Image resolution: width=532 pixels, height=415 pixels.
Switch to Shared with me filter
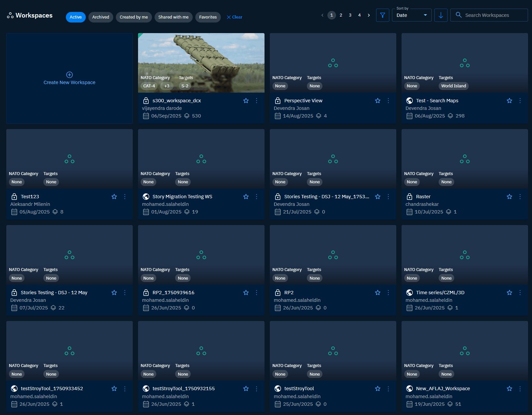(x=173, y=17)
